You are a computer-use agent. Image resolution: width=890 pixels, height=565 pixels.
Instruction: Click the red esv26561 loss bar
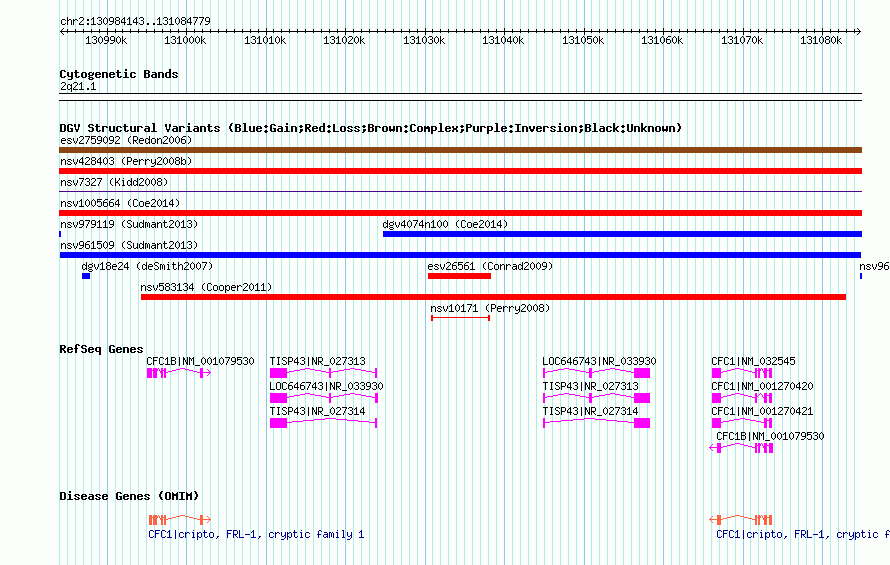coord(459,276)
